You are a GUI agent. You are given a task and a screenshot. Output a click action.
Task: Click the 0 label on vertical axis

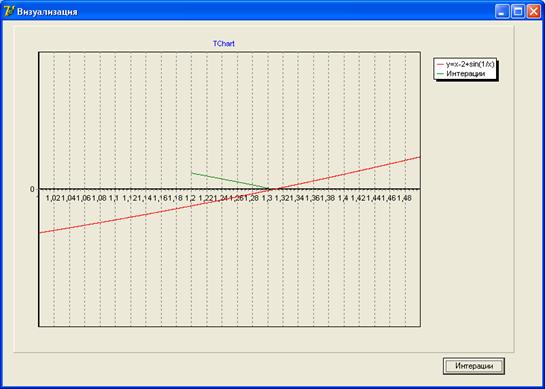(32, 189)
